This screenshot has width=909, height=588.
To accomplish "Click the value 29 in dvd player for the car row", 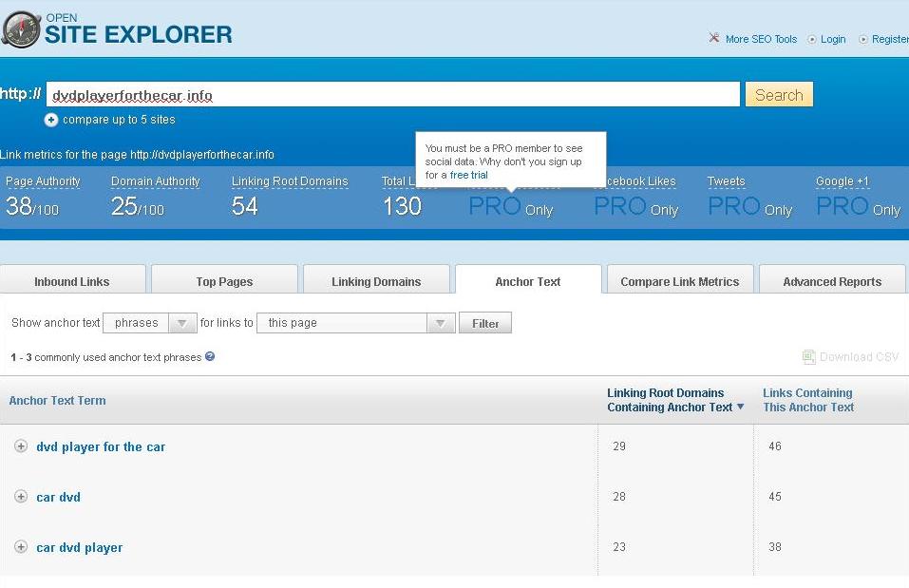I will [619, 446].
